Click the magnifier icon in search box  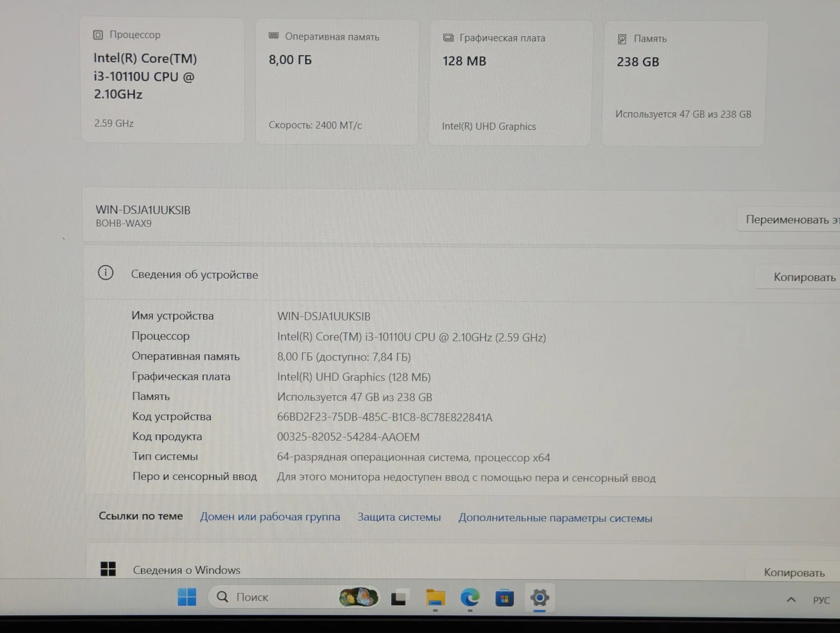[x=222, y=596]
